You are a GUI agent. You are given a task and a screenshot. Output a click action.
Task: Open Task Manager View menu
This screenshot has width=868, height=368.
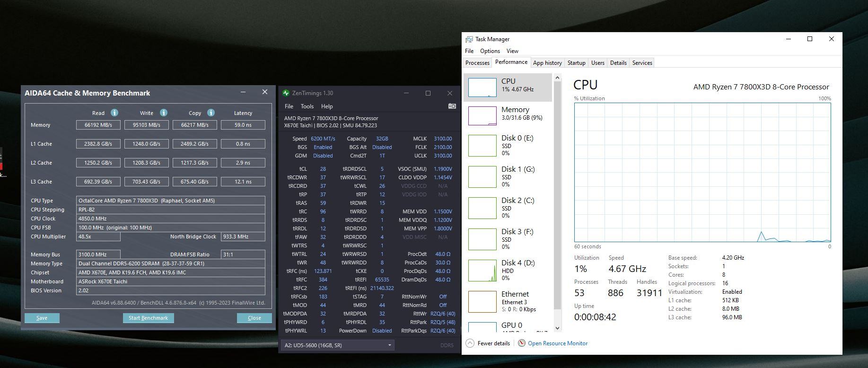pyautogui.click(x=512, y=51)
